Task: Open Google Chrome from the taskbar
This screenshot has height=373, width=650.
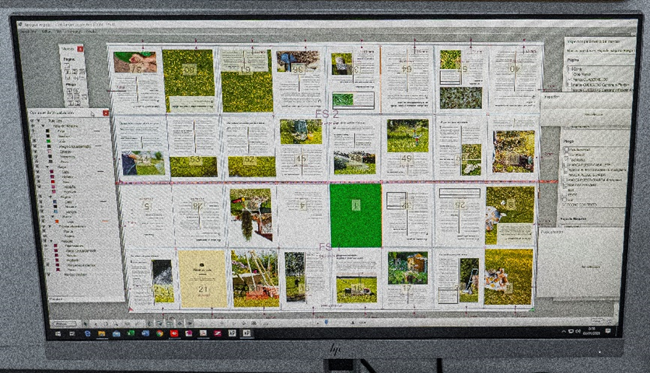Action: (x=160, y=333)
